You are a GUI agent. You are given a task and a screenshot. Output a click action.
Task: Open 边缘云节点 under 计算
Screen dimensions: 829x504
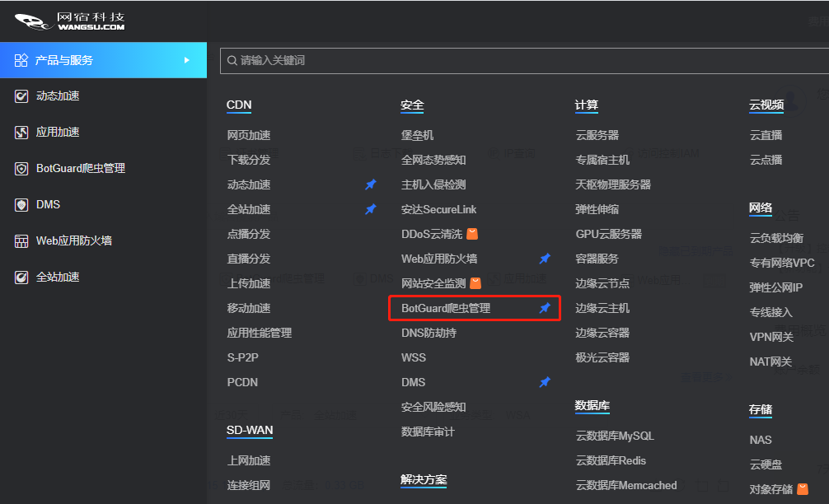pyautogui.click(x=602, y=283)
